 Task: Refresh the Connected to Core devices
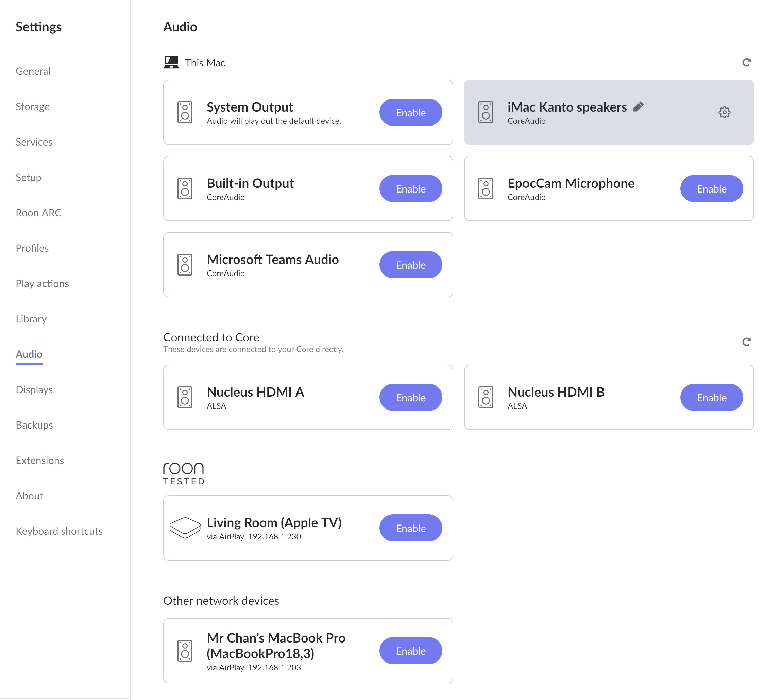pyautogui.click(x=746, y=341)
